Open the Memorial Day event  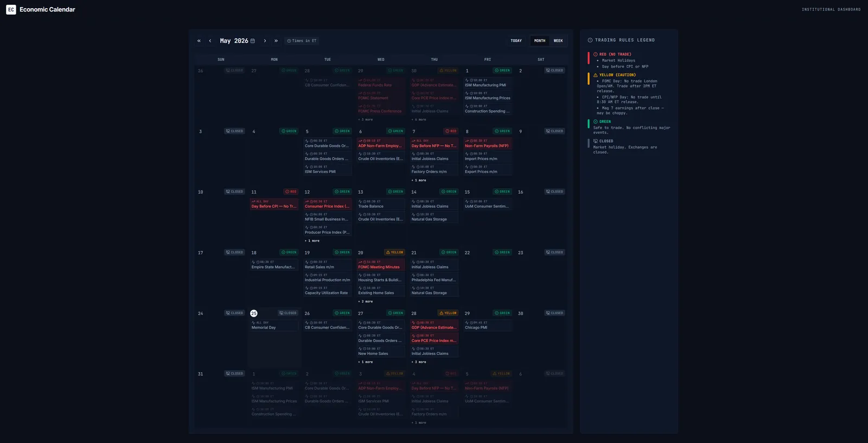(274, 326)
